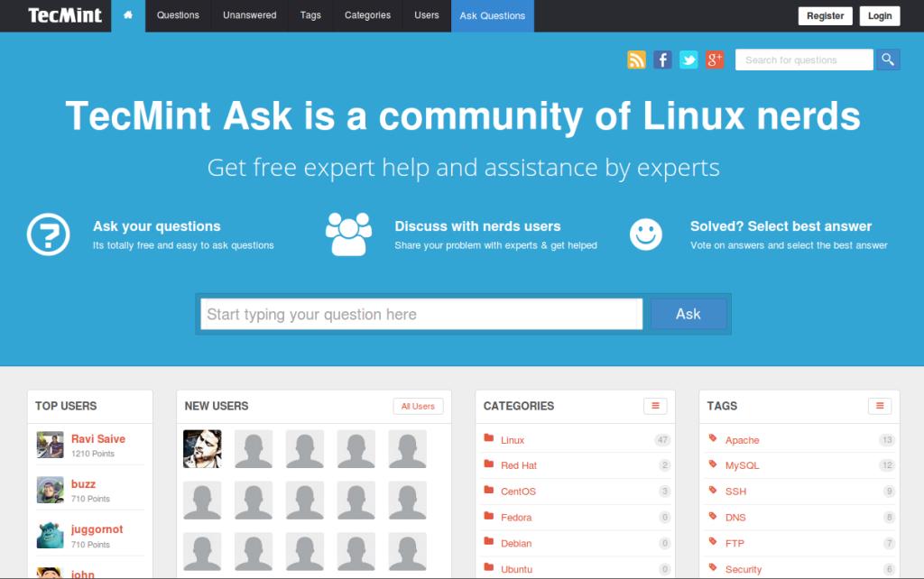
Task: Click the tag icon beside DNS
Action: [713, 516]
